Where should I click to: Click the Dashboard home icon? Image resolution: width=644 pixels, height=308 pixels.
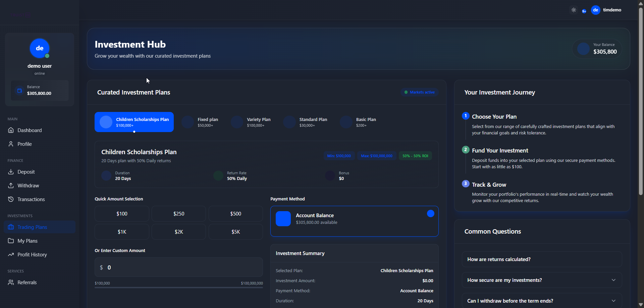pos(11,130)
